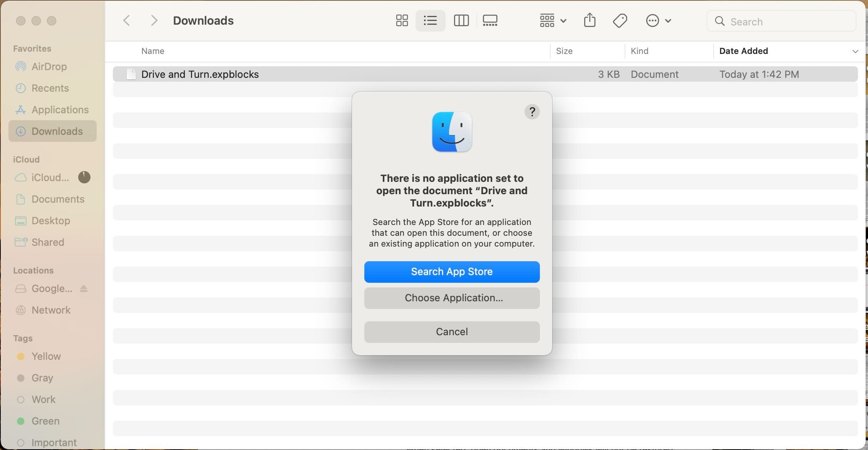The width and height of the screenshot is (868, 450).
Task: Click the document icon of Drive and Turn.expblocks
Action: (x=131, y=74)
